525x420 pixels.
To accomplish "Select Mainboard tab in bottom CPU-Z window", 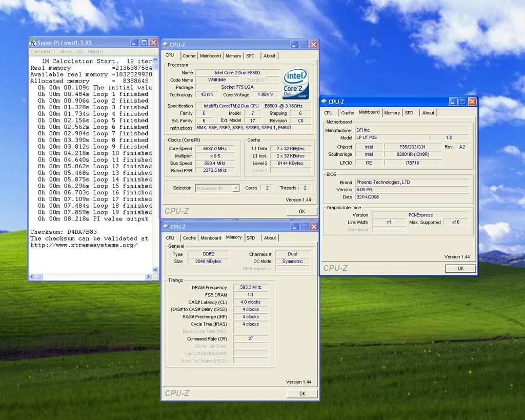I will (211, 238).
